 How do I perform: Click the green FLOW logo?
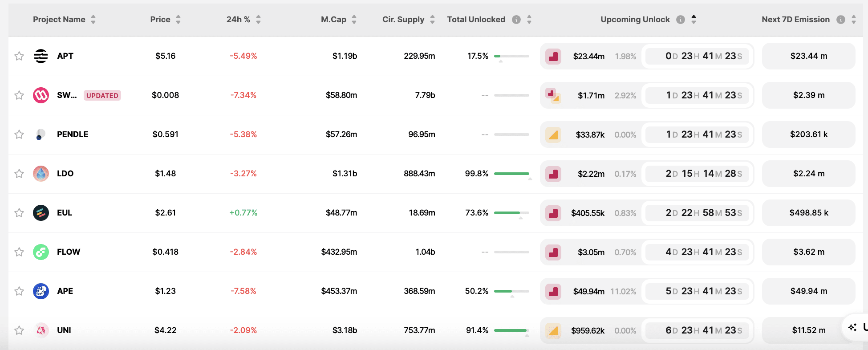(41, 252)
